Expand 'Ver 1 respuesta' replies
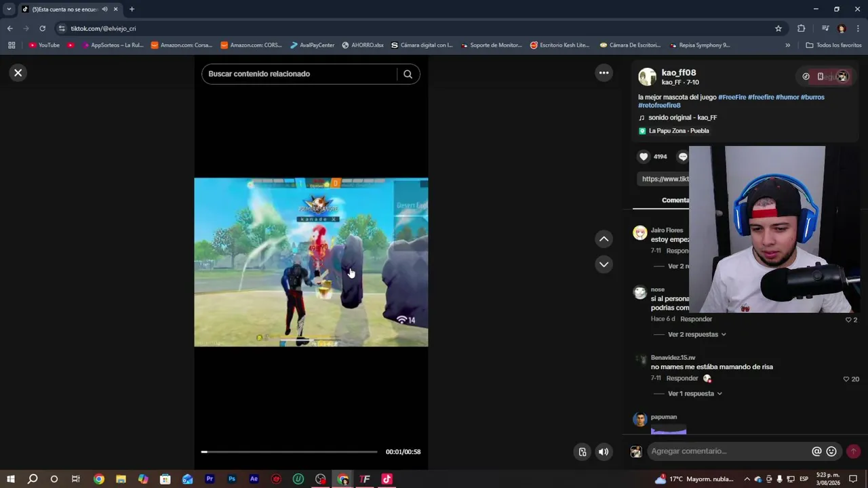 (x=695, y=394)
